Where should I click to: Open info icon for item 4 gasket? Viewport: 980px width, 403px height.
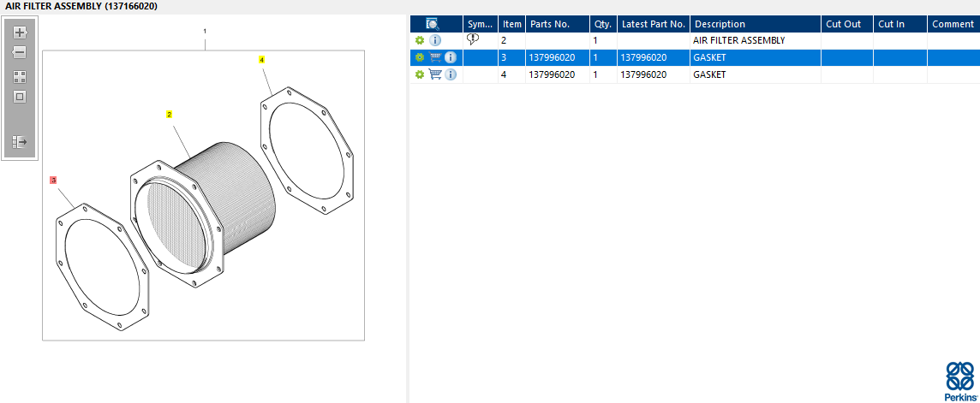click(x=450, y=74)
